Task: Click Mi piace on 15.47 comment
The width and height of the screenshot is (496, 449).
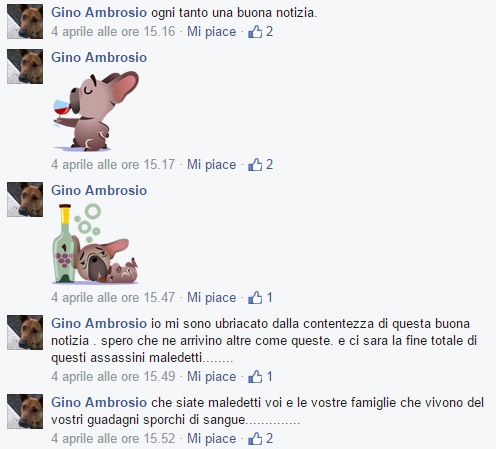Action: click(x=211, y=298)
